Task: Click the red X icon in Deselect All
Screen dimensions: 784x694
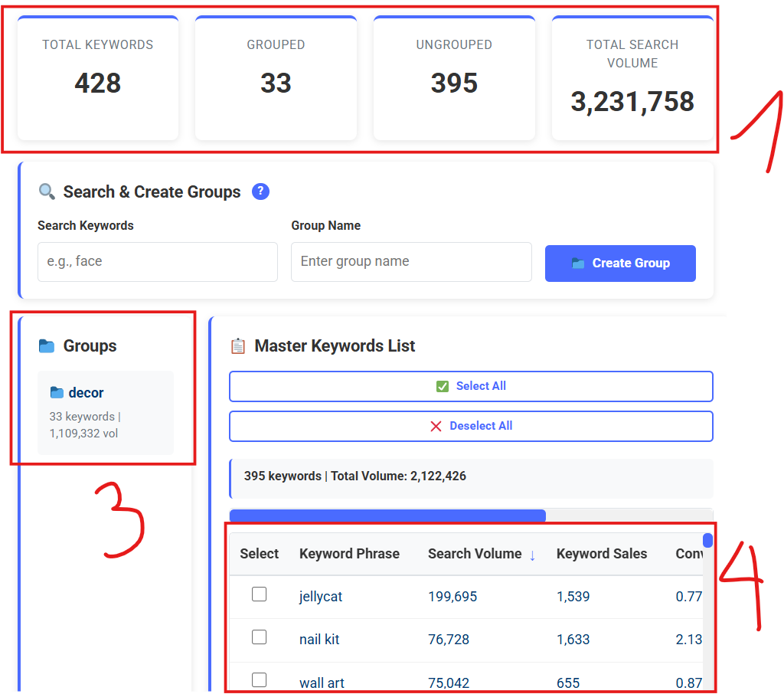Action: tap(436, 426)
